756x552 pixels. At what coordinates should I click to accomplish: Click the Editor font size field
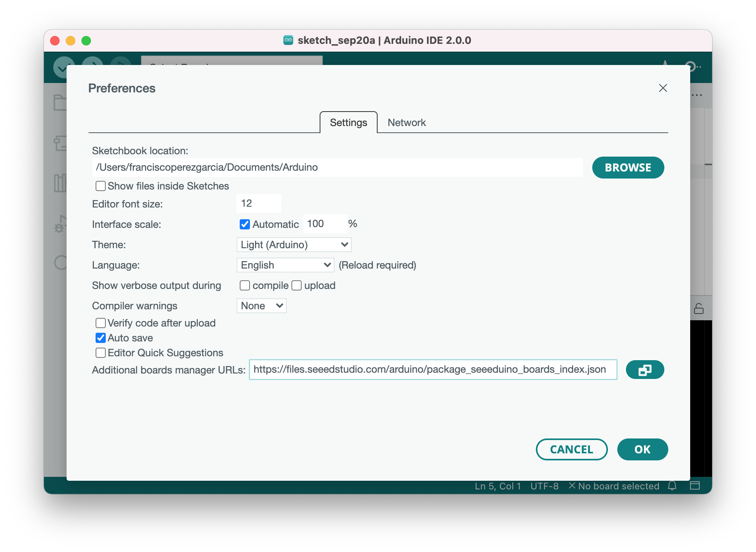259,204
